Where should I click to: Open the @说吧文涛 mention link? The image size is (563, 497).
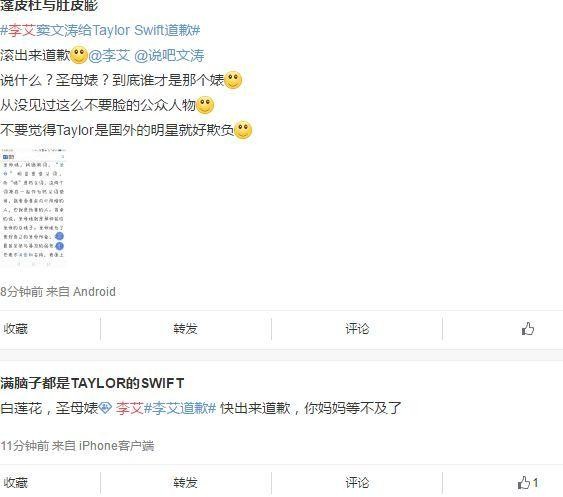pyautogui.click(x=169, y=55)
